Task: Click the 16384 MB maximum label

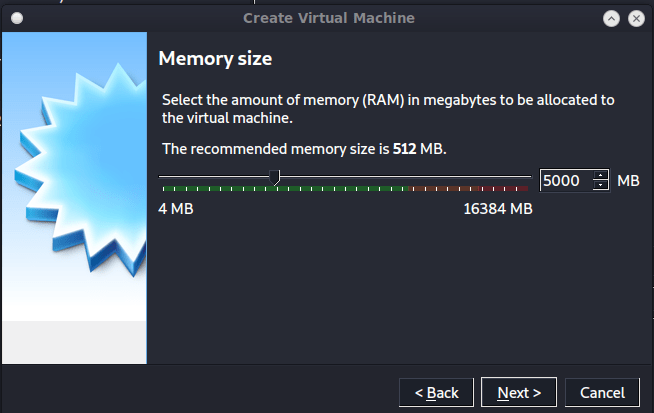Action: pyautogui.click(x=497, y=209)
